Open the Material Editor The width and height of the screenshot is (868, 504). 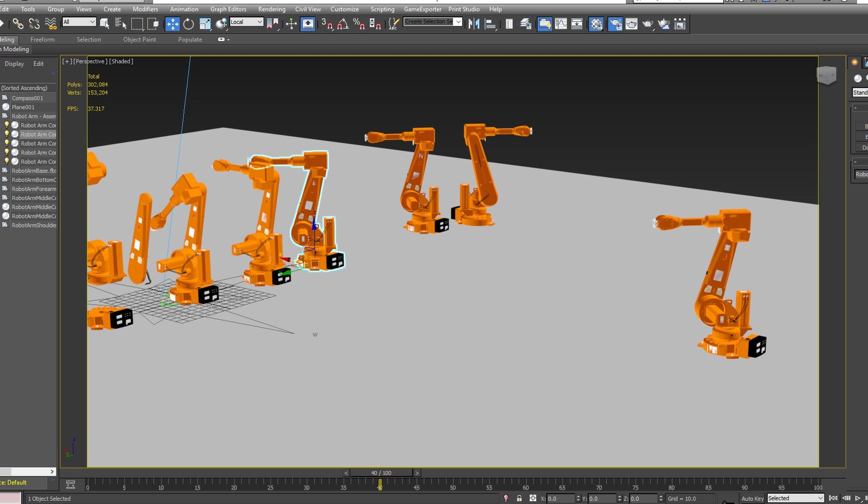point(596,24)
